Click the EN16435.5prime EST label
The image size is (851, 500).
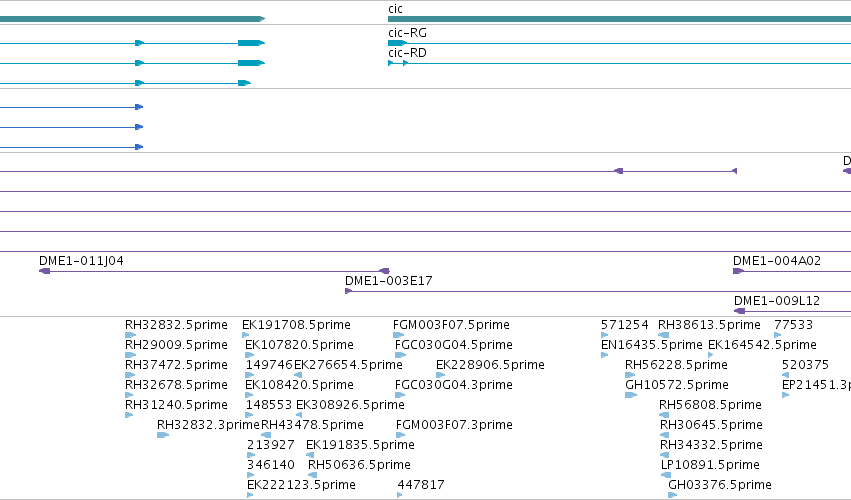(x=652, y=345)
